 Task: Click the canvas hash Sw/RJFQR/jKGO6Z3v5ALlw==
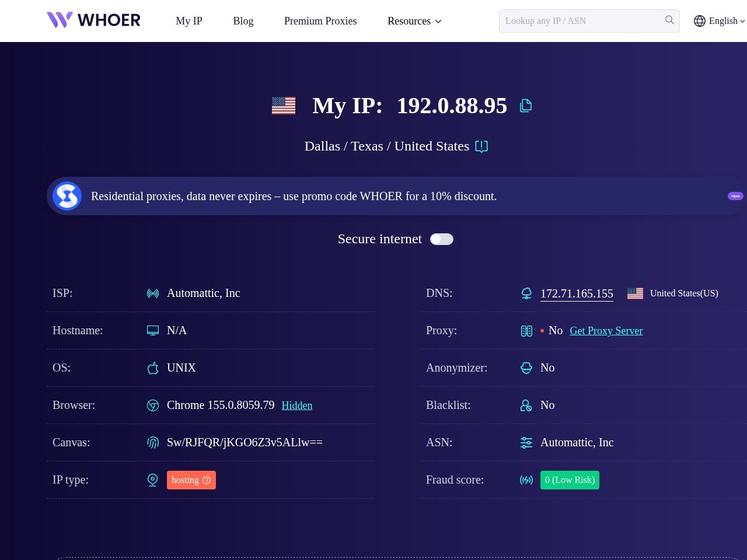coord(245,443)
